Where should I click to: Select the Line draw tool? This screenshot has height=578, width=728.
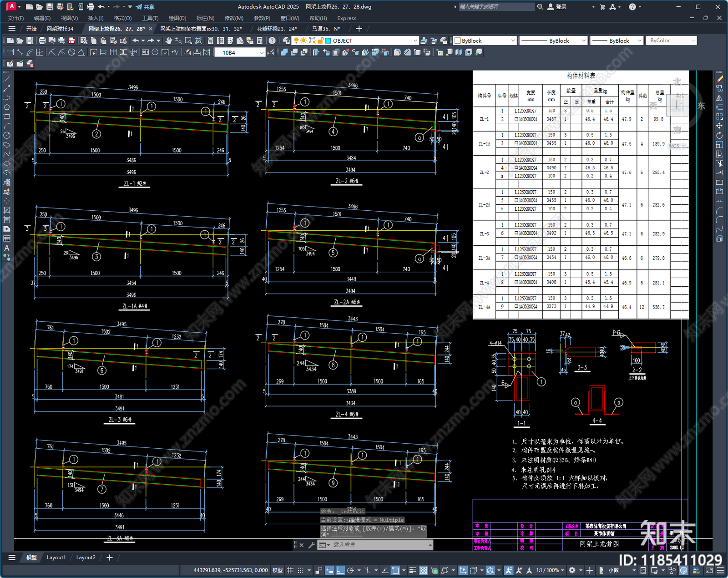click(x=7, y=79)
